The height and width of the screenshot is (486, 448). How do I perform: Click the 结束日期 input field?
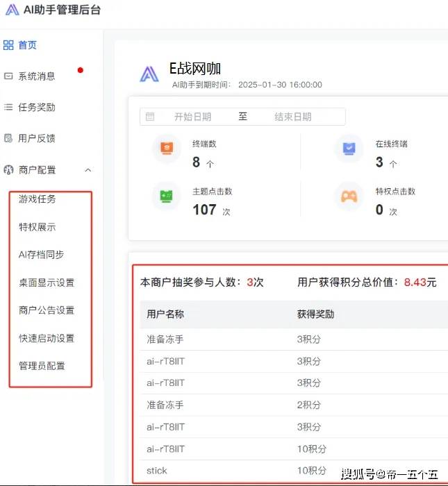[292, 117]
